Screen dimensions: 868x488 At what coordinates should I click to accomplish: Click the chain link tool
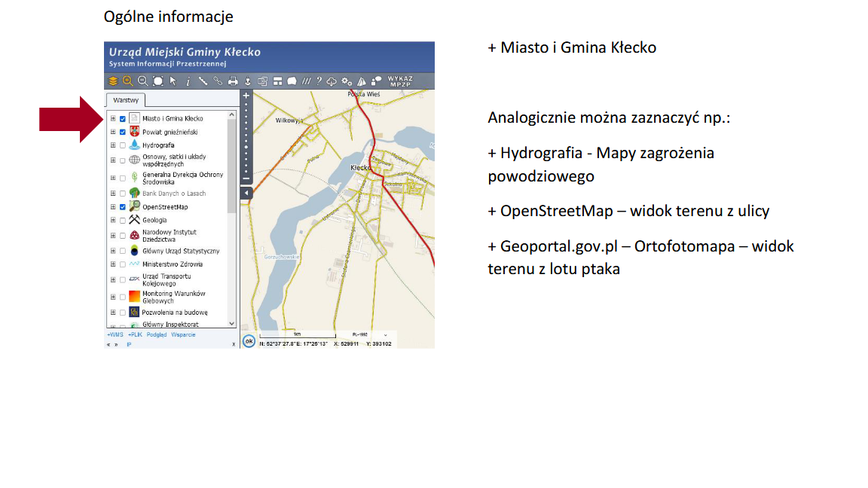point(218,81)
